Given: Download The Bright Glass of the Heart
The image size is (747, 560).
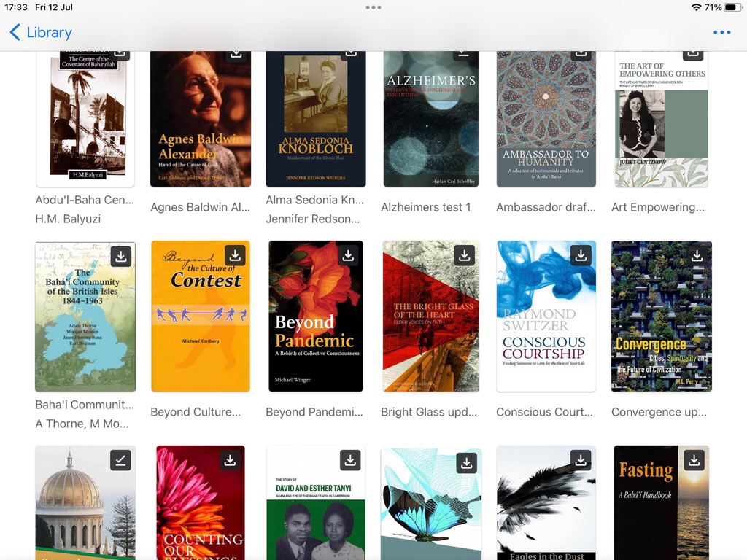Looking at the screenshot, I should coord(465,256).
